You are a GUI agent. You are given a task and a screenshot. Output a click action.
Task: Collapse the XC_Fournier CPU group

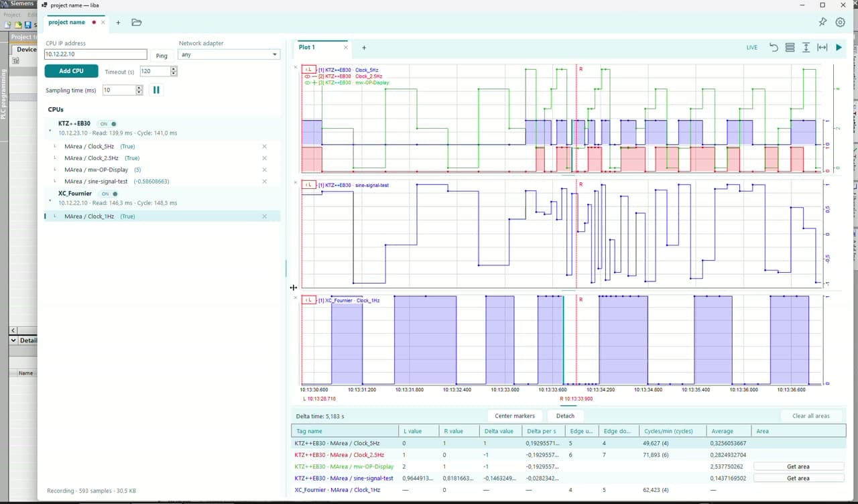coord(50,200)
